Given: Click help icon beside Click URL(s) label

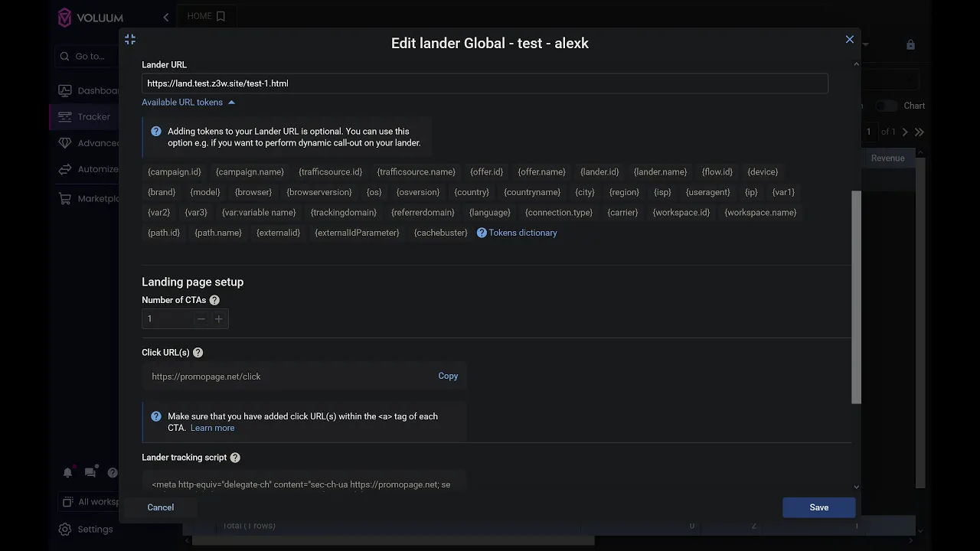Looking at the screenshot, I should pyautogui.click(x=198, y=353).
